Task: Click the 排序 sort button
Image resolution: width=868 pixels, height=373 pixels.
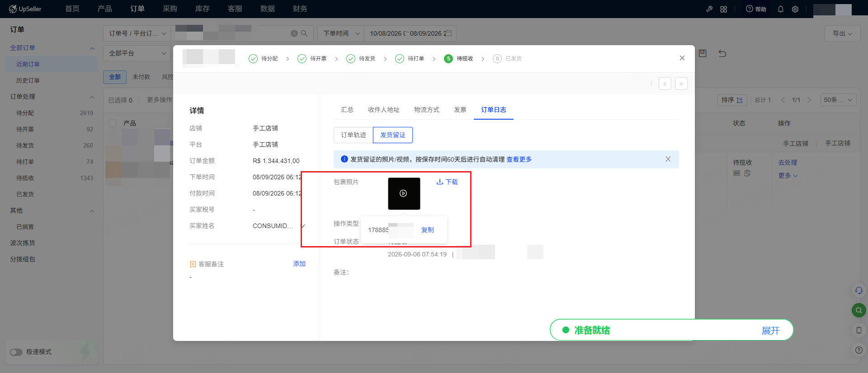Action: point(732,100)
